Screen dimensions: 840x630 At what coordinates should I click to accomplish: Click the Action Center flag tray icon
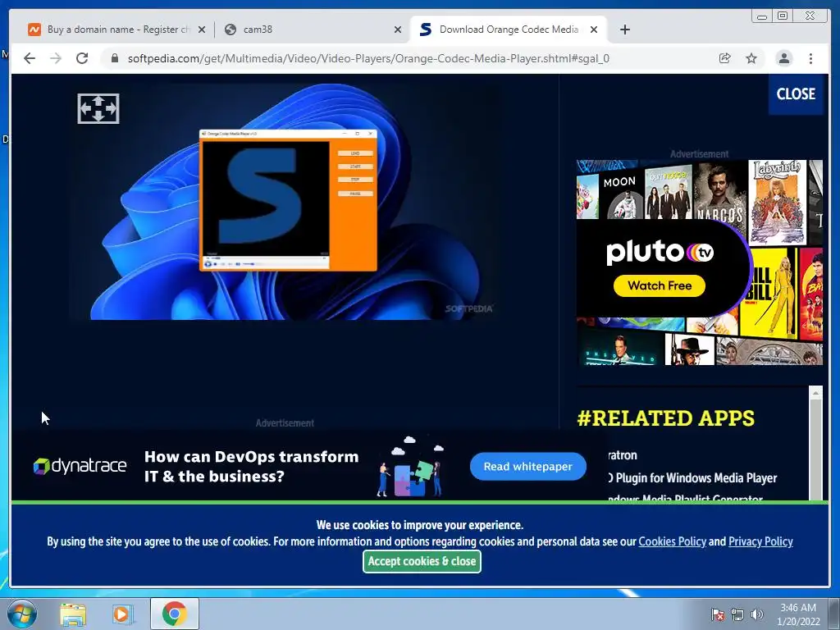pos(717,614)
